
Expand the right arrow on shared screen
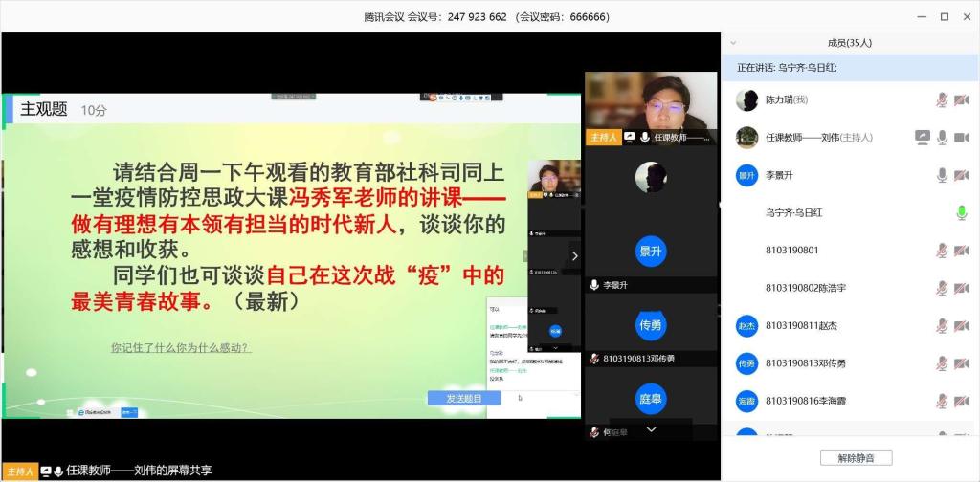574,255
